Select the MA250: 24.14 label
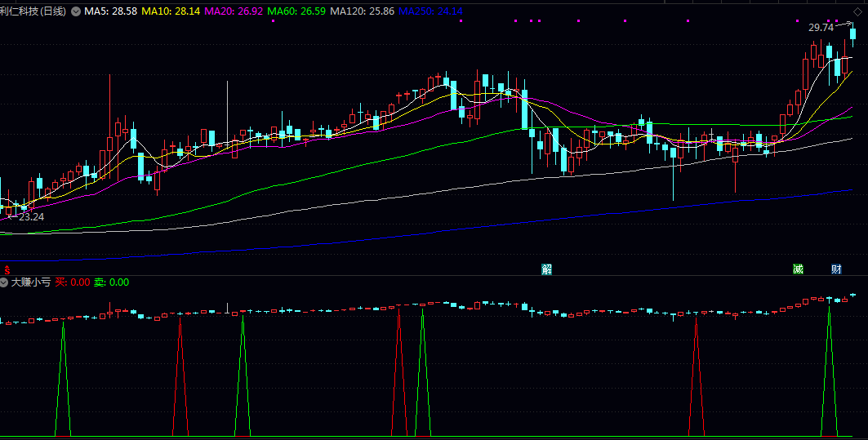This screenshot has height=440, width=868. tap(430, 11)
